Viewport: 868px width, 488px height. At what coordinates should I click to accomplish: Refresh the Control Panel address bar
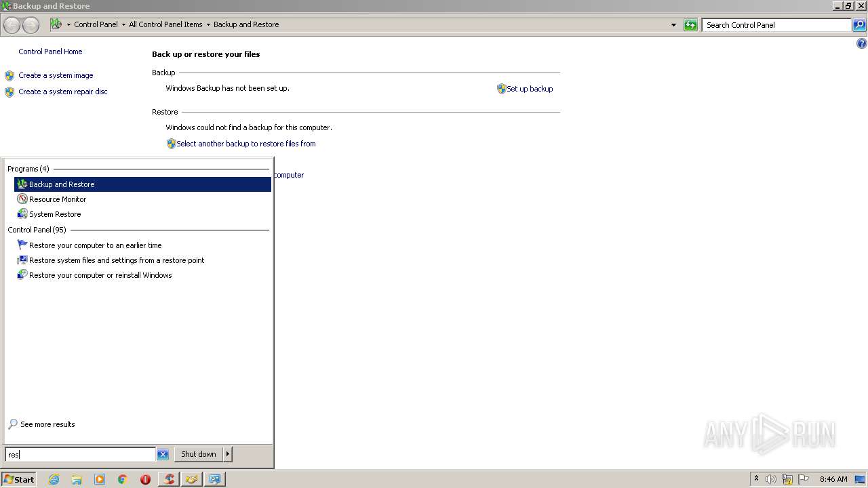click(690, 25)
